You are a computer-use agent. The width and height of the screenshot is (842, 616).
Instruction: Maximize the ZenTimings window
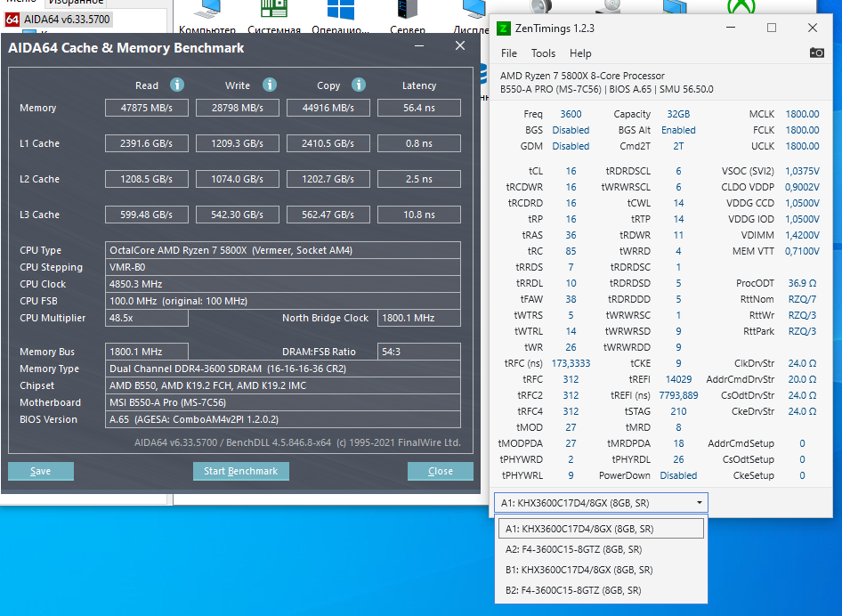(x=772, y=28)
